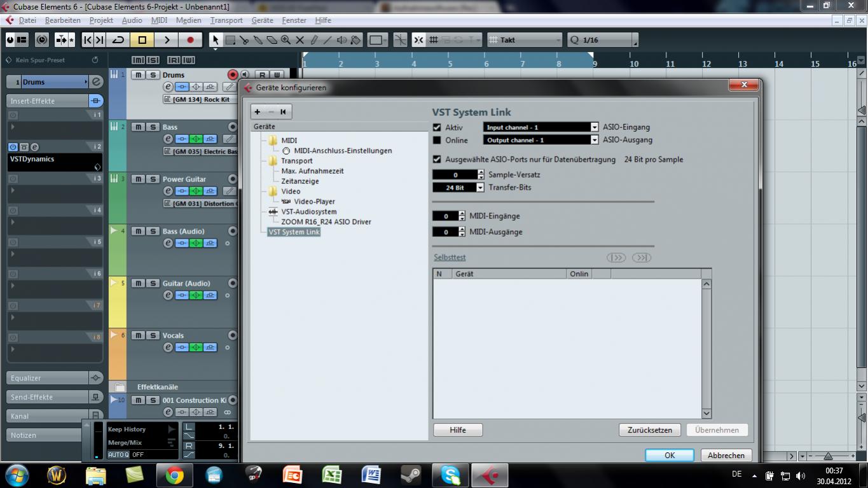Enable the Online checkbox

[x=437, y=140]
